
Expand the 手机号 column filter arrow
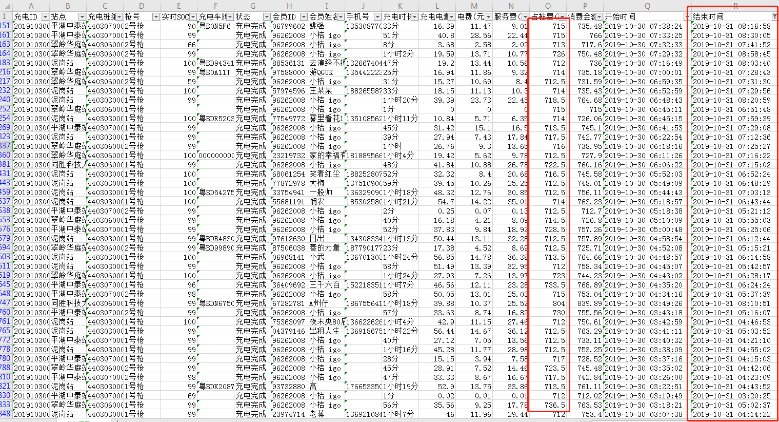point(378,18)
